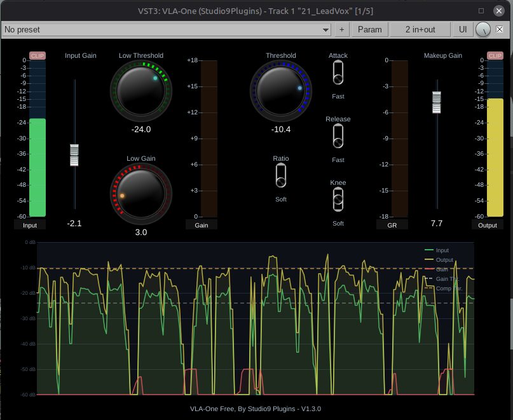Reset the Output meter CLIP indicator

point(495,56)
